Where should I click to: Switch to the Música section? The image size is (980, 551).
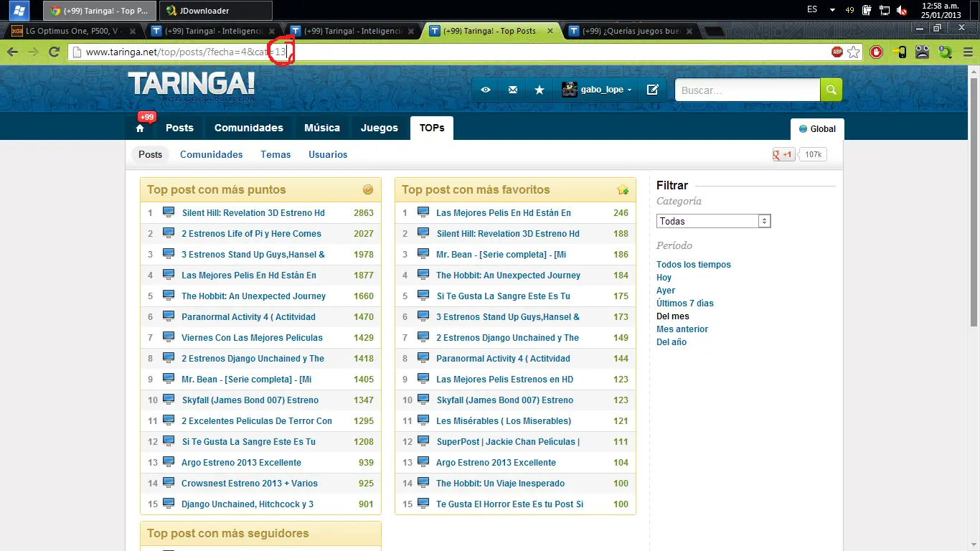[322, 128]
